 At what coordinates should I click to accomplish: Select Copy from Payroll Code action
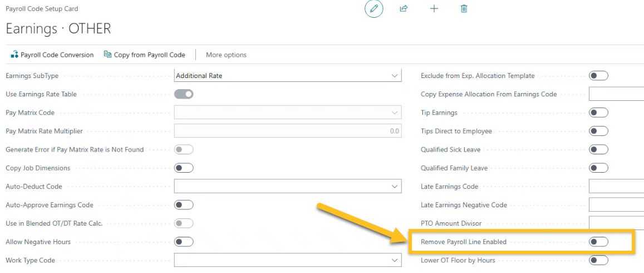tap(149, 55)
